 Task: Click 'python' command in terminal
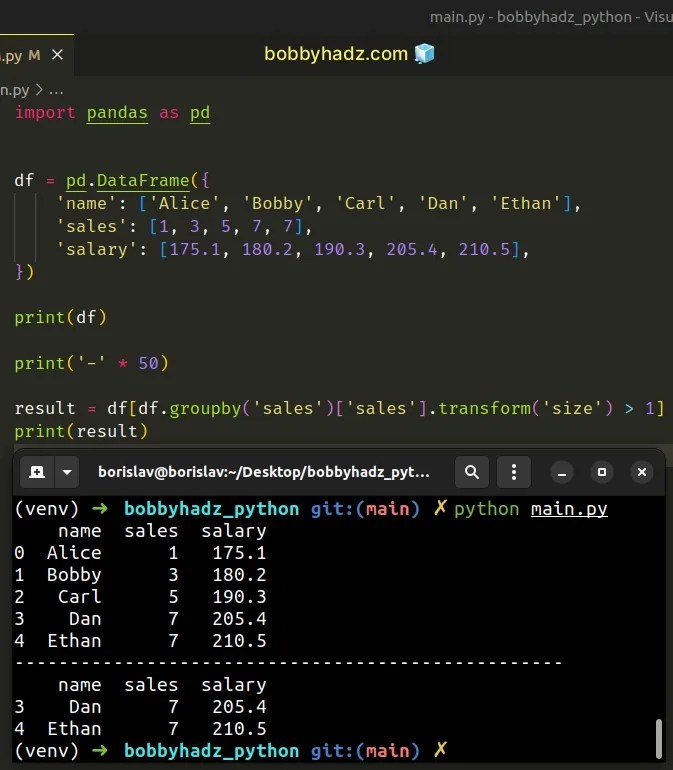(x=486, y=509)
